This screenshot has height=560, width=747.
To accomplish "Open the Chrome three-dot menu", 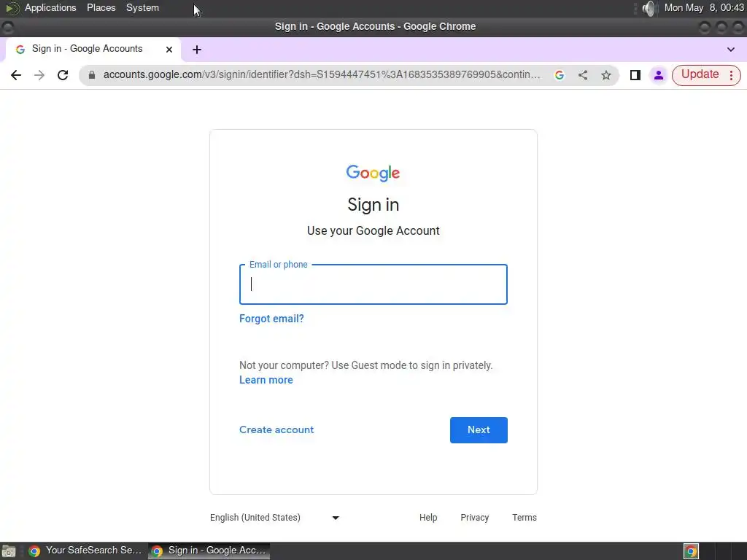I will pyautogui.click(x=731, y=75).
